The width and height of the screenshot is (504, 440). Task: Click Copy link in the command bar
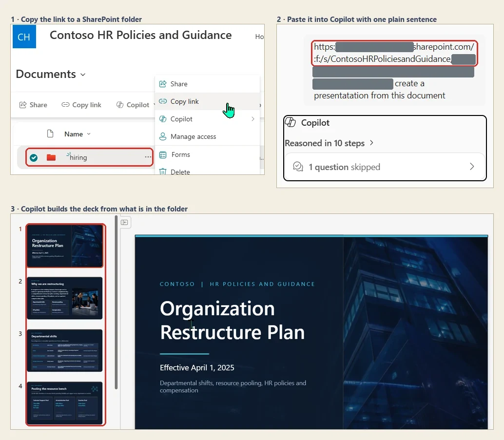coord(81,105)
